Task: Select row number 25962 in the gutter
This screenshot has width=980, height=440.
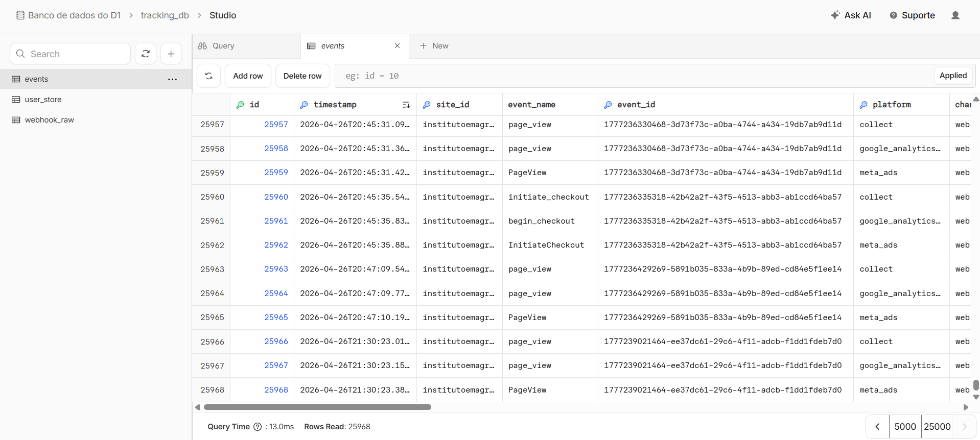Action: pyautogui.click(x=212, y=245)
